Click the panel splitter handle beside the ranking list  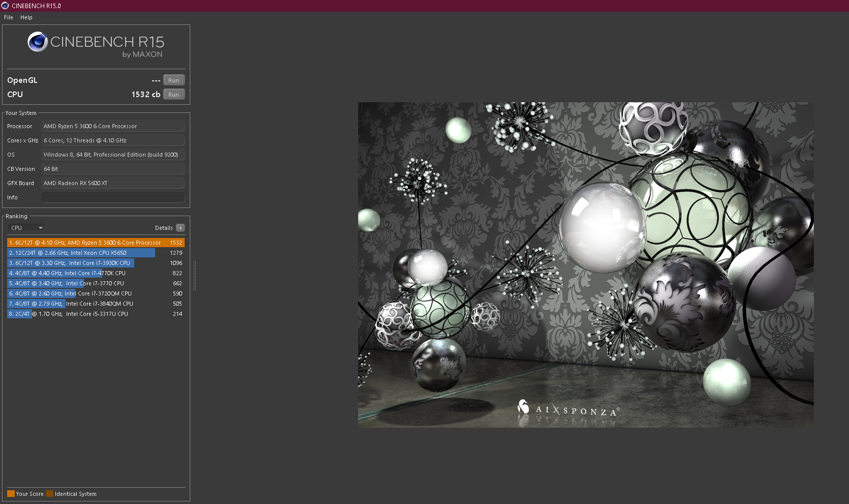coord(194,275)
